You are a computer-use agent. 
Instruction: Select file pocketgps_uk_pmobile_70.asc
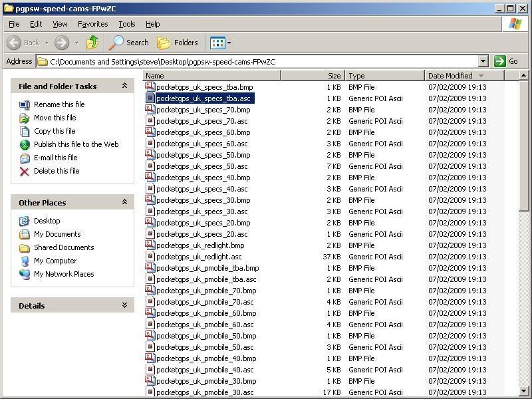click(x=205, y=302)
